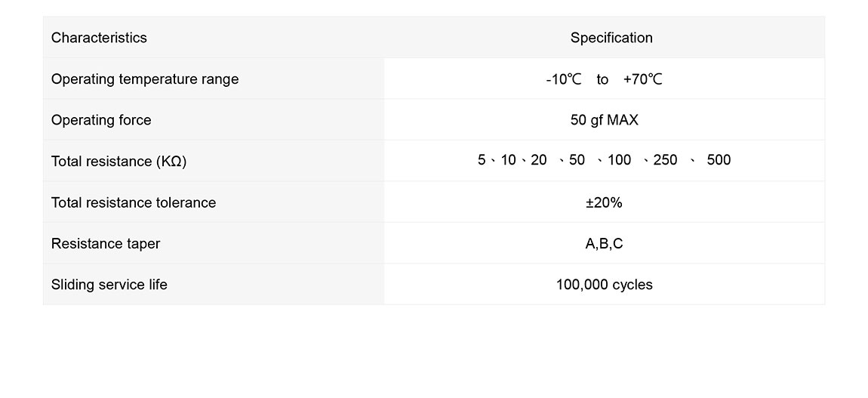The image size is (868, 398).
Task: Click the 250 resistance value
Action: [x=665, y=160]
